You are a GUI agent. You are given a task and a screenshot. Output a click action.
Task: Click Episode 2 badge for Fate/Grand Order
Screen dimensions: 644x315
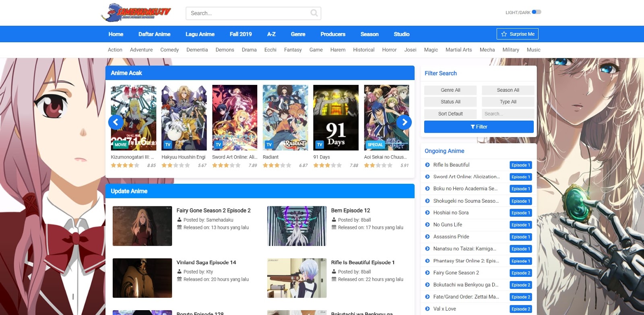(x=521, y=297)
